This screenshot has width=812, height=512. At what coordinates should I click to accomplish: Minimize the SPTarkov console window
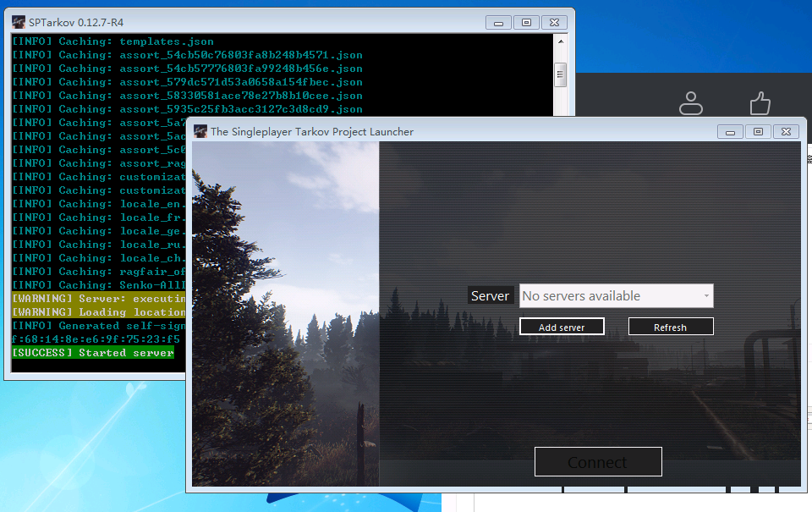499,23
